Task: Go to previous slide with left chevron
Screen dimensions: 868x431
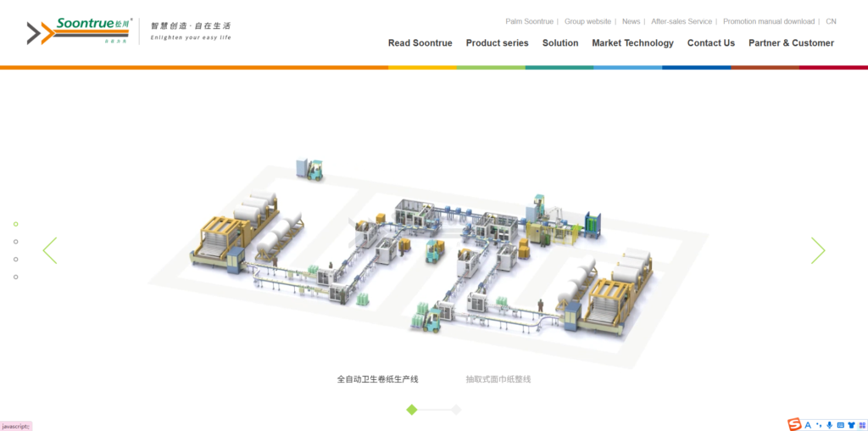Action: click(x=50, y=250)
